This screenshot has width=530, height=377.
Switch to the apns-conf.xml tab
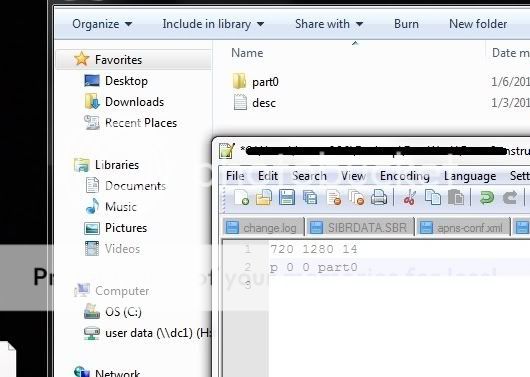point(463,228)
